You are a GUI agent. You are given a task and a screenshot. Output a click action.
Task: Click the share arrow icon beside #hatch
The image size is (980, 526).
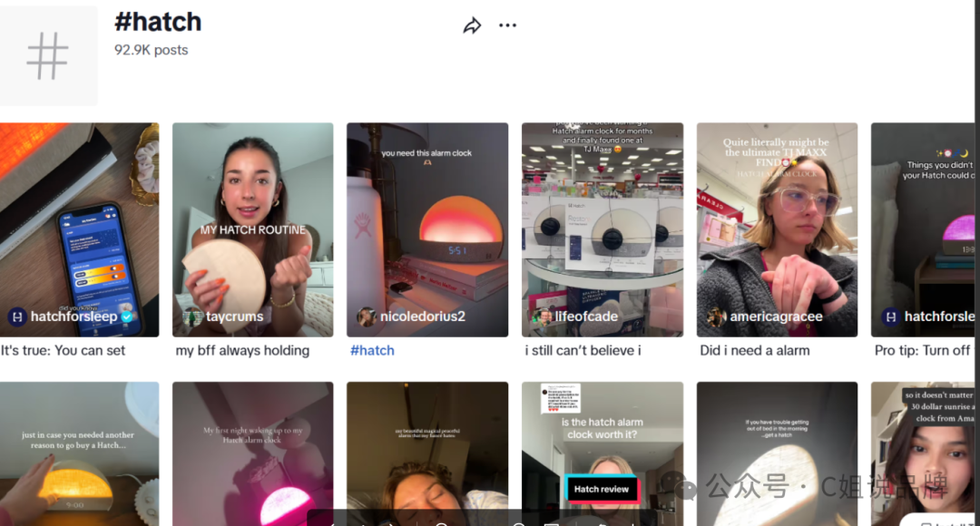(472, 25)
